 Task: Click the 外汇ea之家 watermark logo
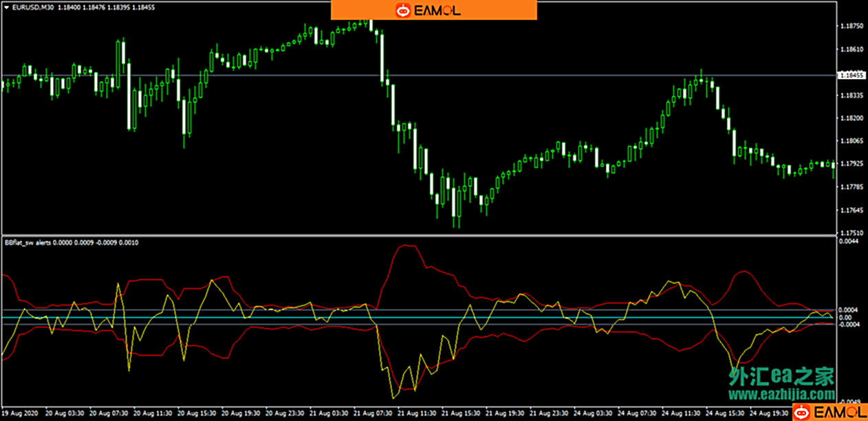point(781,376)
